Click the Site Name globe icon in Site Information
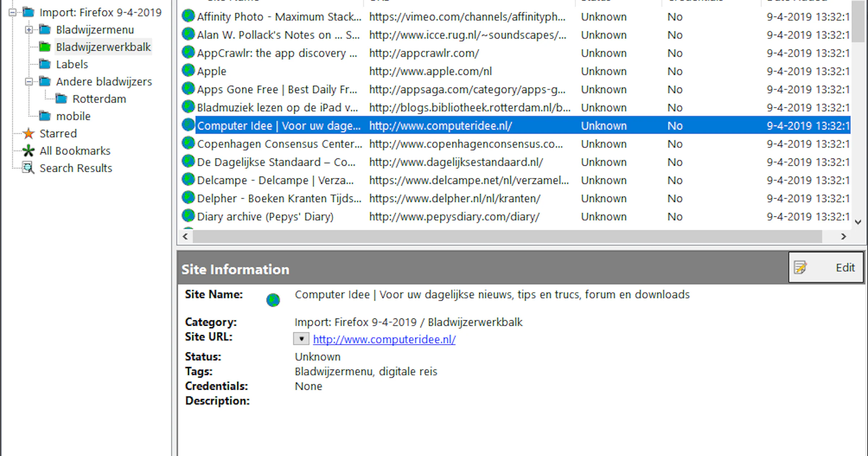 (x=273, y=300)
